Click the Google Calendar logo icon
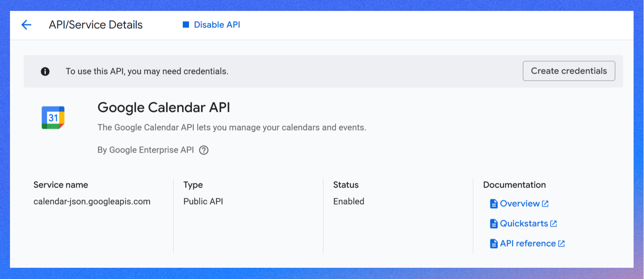Screen dimensions: 644x279 pyautogui.click(x=53, y=118)
